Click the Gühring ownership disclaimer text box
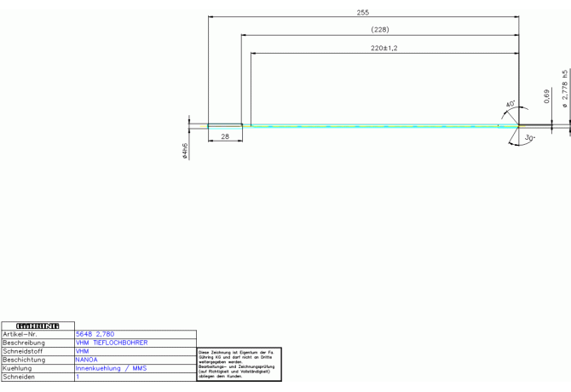Screen dimensions: 571x392 pyautogui.click(x=239, y=364)
